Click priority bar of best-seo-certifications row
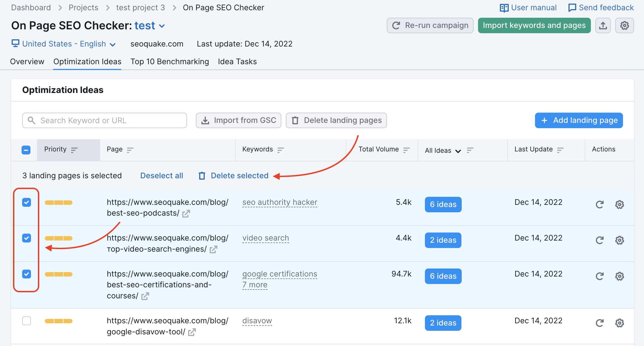 (59, 274)
